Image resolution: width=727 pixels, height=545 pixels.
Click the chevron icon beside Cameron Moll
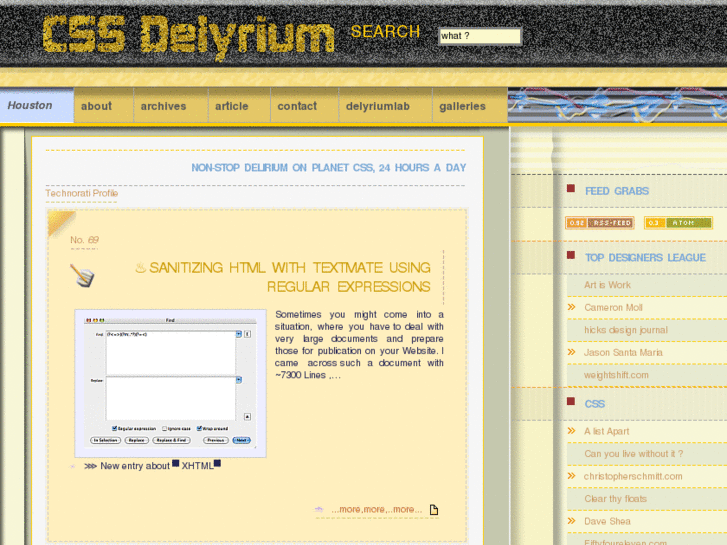point(572,307)
